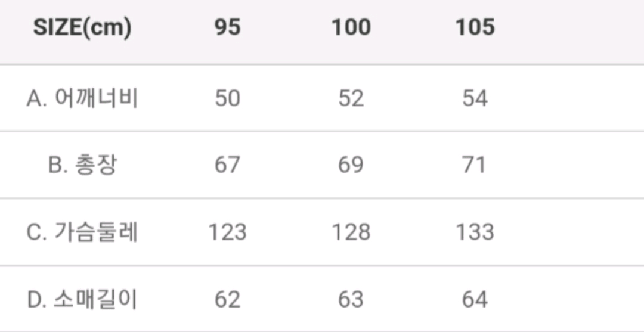Select the 105 size column header
This screenshot has width=644, height=332.
[475, 27]
